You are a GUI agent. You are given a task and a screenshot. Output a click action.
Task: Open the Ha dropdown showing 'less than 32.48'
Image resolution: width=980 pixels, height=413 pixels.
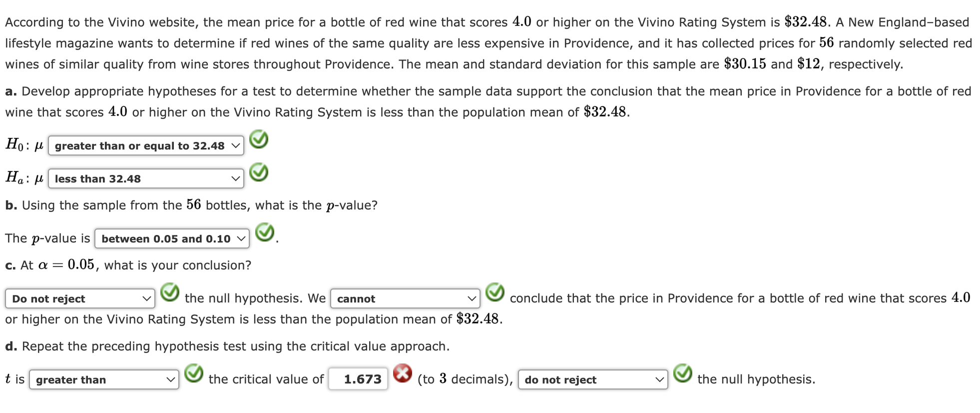click(x=145, y=178)
